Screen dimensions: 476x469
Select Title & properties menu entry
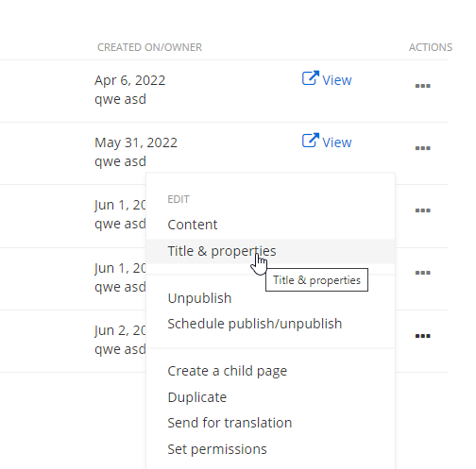click(271, 251)
